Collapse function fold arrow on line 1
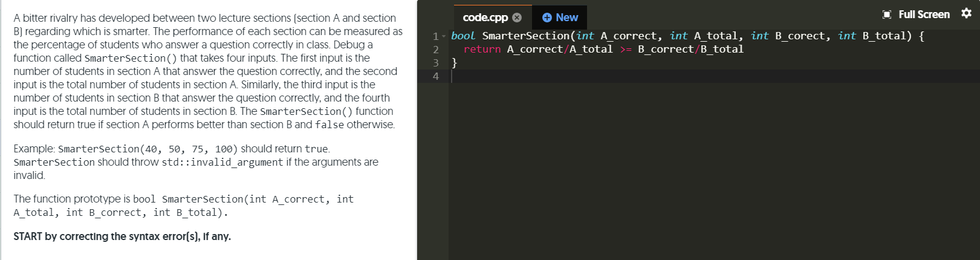This screenshot has height=260, width=980. tap(444, 36)
